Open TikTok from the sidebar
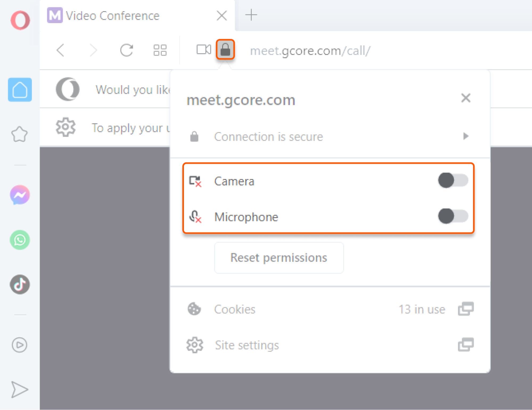This screenshot has width=532, height=410. click(x=19, y=285)
